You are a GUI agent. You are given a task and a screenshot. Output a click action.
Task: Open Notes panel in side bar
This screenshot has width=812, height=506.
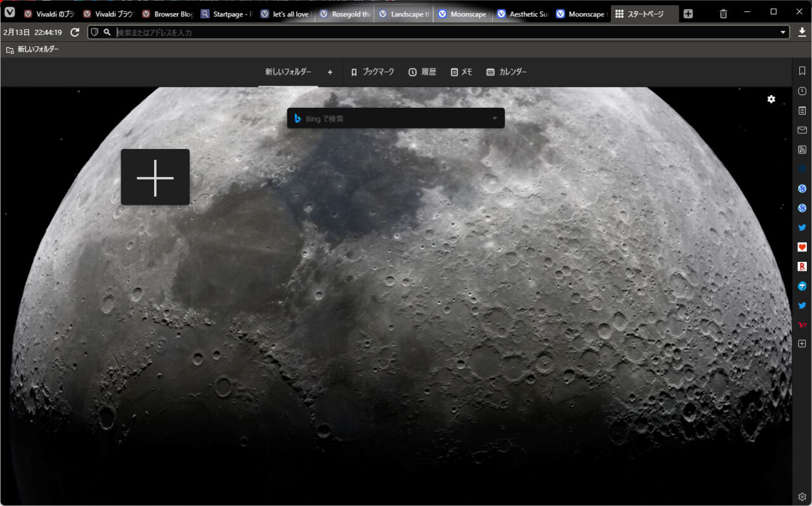click(x=802, y=110)
